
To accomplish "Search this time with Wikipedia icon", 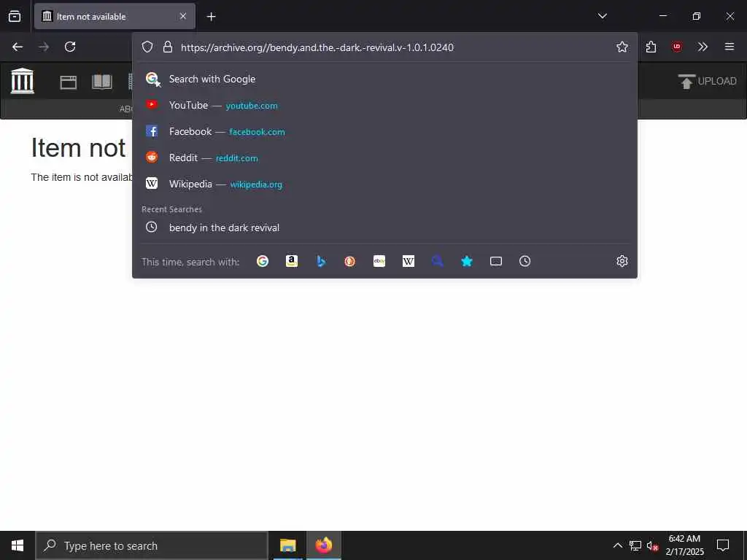I will pos(409,261).
